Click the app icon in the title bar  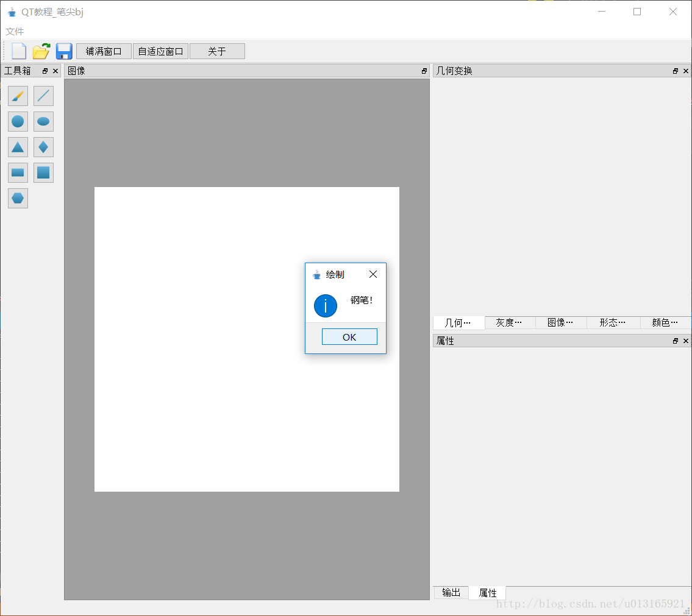coord(12,12)
